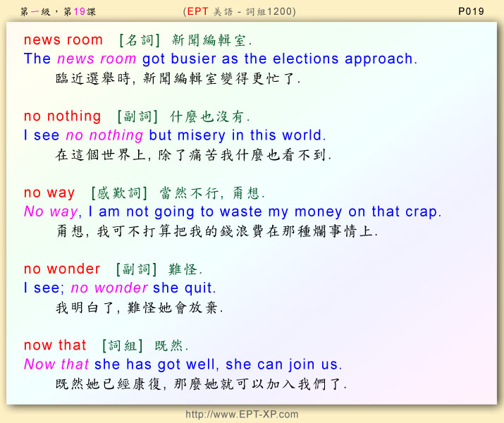Select the red headword "news room"
The image size is (504, 423).
click(x=63, y=40)
